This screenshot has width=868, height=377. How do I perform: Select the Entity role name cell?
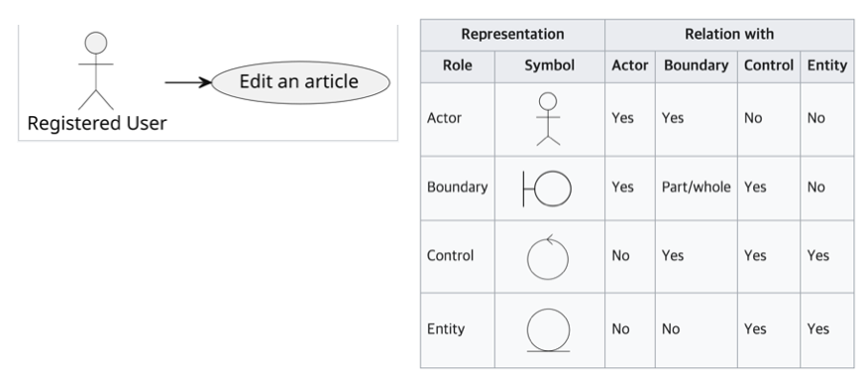tap(457, 329)
